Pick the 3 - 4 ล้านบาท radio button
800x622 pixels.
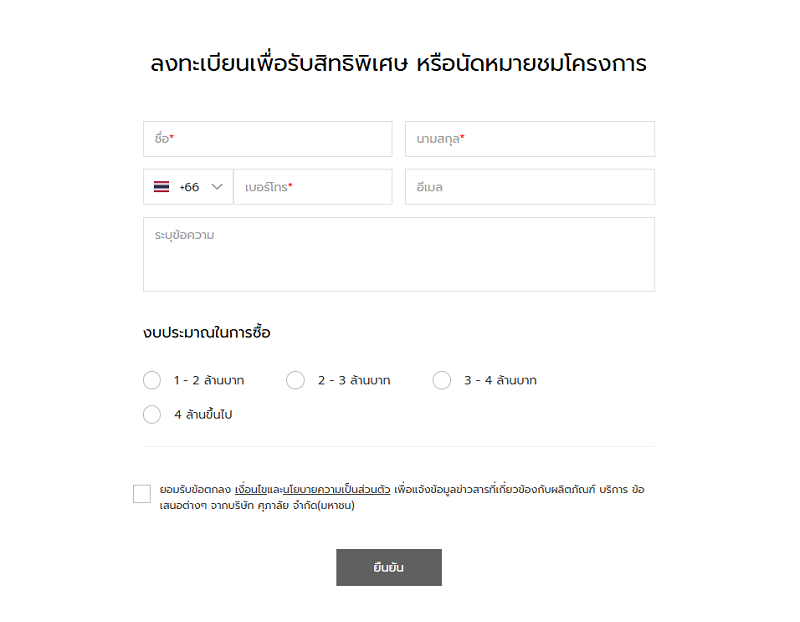pyautogui.click(x=442, y=380)
